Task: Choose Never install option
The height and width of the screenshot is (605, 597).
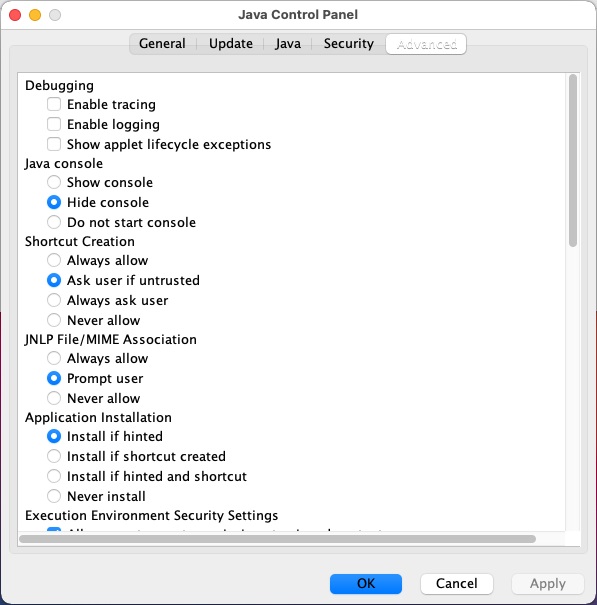Action: [x=54, y=496]
